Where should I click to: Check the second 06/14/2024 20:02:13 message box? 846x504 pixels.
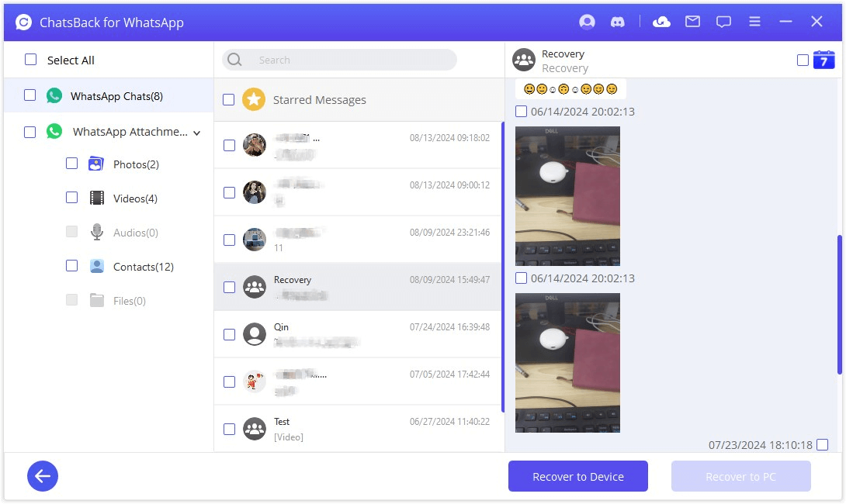pyautogui.click(x=522, y=278)
